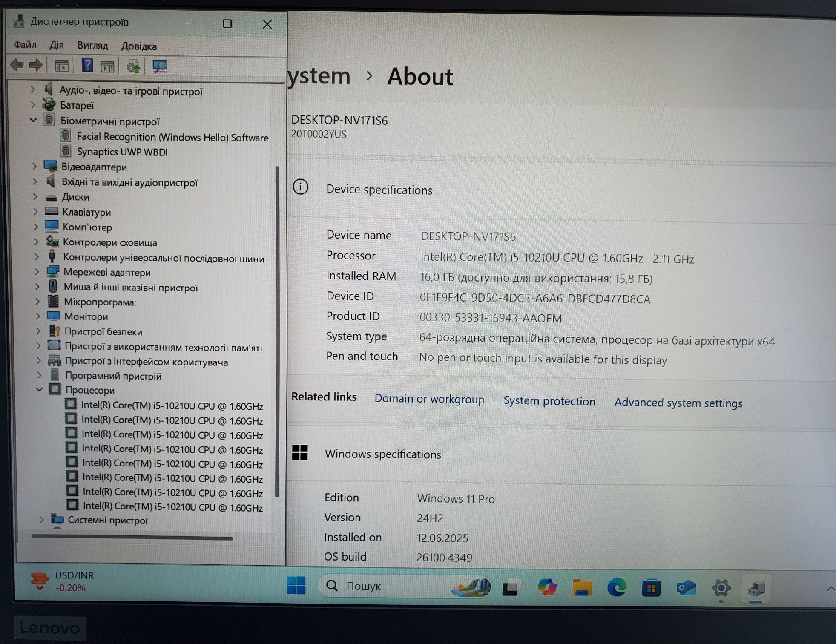This screenshot has height=644, width=836.
Task: Open the Довідка menu
Action: pos(139,46)
